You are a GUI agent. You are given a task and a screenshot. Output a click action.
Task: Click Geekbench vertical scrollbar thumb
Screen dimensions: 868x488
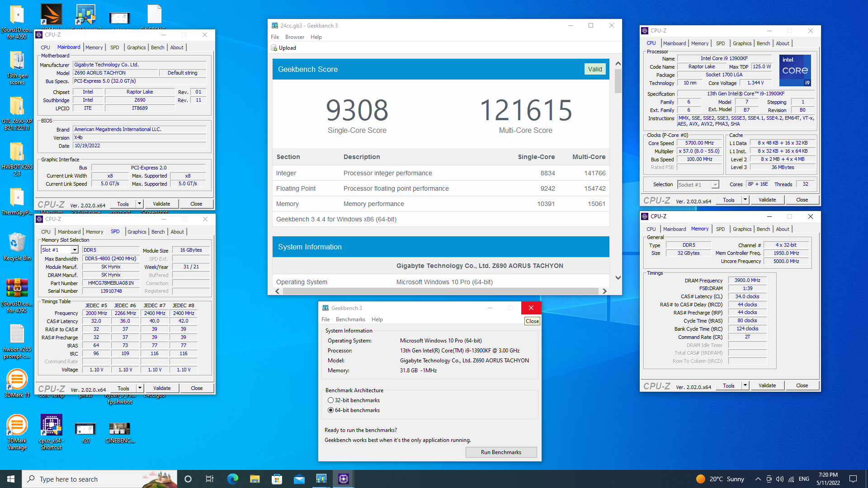tap(618, 81)
